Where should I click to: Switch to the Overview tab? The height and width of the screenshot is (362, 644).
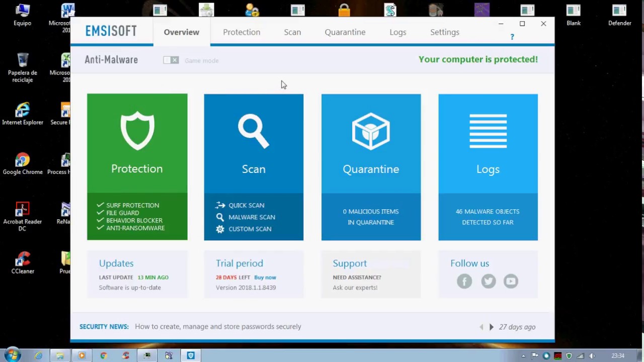[x=182, y=32]
